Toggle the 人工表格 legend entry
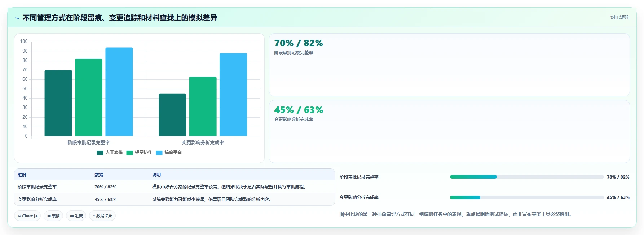This screenshot has width=644, height=235. click(x=110, y=152)
